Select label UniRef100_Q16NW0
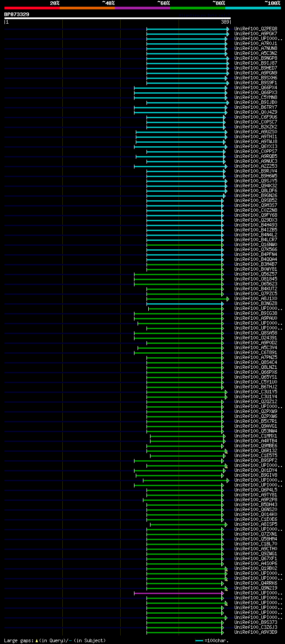Viewport: 285px width, 644px height. click(x=256, y=244)
